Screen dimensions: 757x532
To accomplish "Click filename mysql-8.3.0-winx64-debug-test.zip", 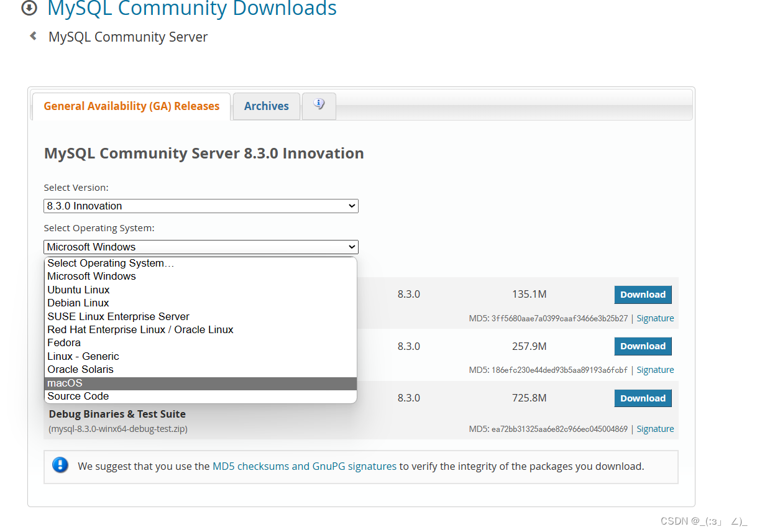I will tap(118, 429).
